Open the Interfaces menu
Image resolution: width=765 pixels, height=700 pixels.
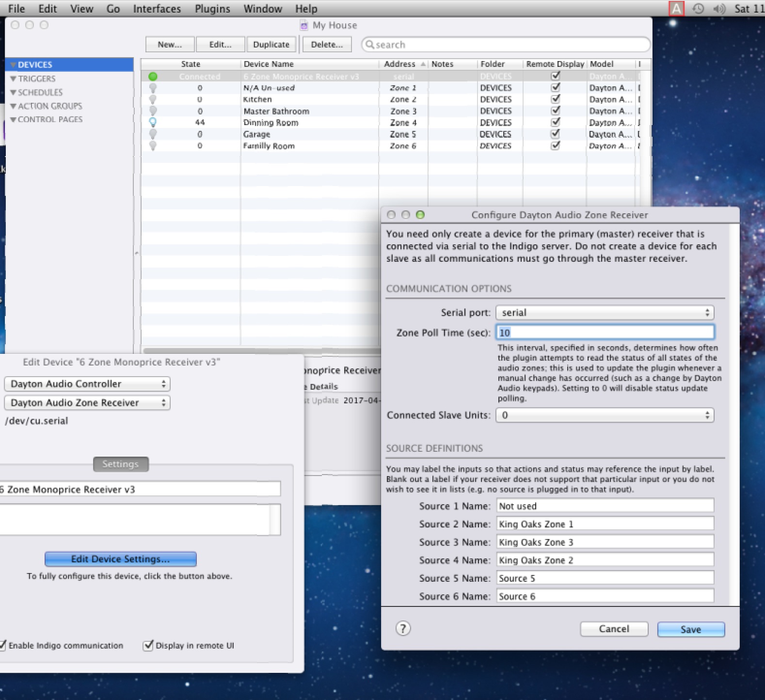(157, 9)
